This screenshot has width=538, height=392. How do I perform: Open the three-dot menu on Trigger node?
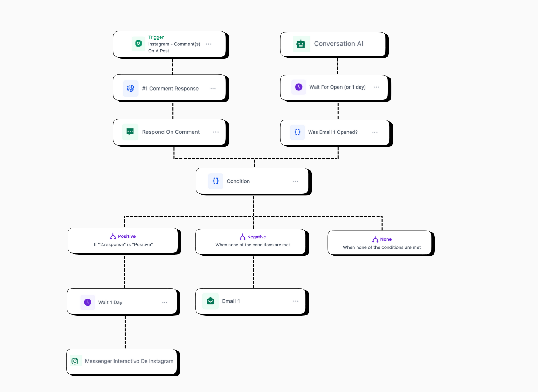[x=208, y=44]
